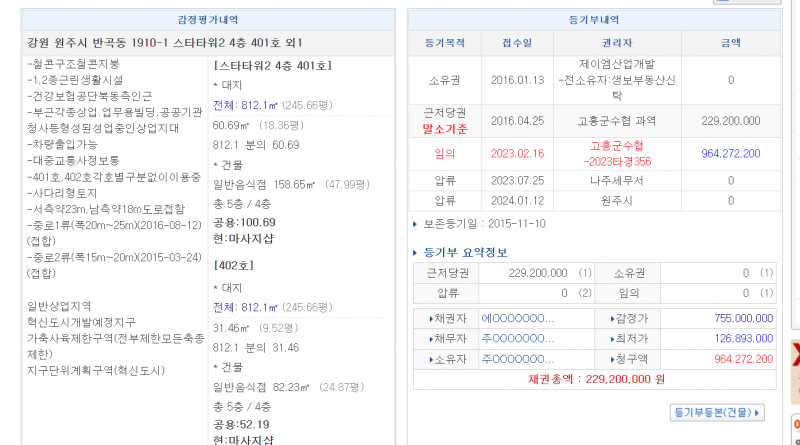Click the [402호] section heading
This screenshot has width=800, height=445.
point(234,265)
